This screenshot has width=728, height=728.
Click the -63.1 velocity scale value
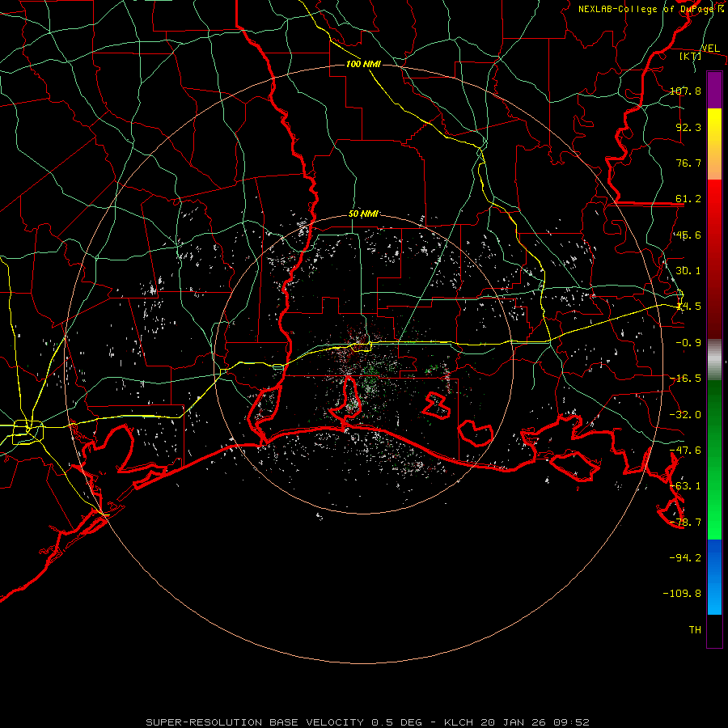[x=685, y=486]
